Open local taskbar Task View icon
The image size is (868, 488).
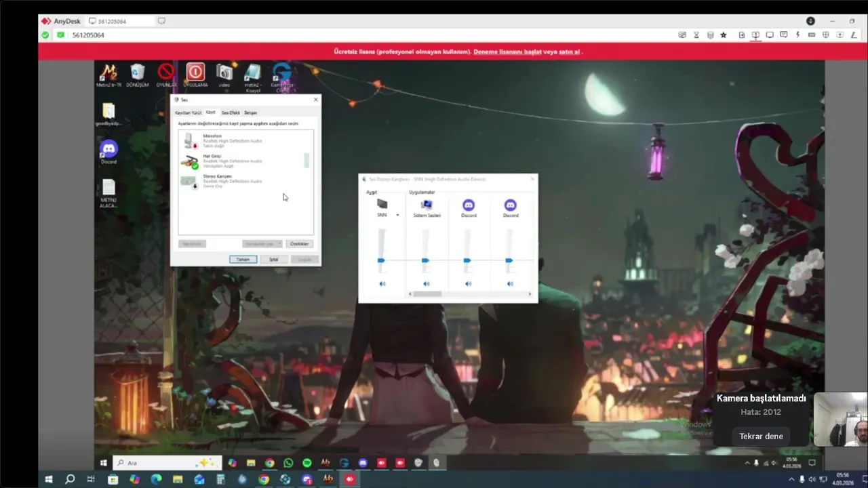[91, 479]
